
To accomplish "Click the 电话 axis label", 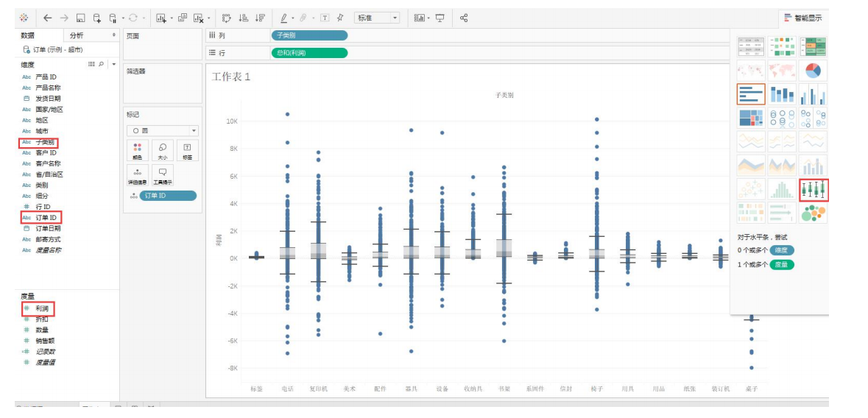I will pyautogui.click(x=287, y=389).
